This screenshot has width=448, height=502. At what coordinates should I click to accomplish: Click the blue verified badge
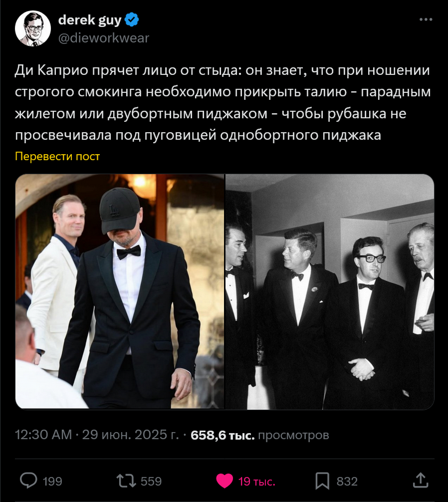pos(131,20)
